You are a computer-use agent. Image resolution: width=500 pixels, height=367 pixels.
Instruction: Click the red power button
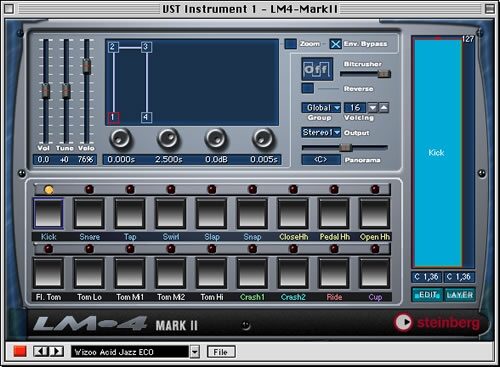click(x=20, y=351)
